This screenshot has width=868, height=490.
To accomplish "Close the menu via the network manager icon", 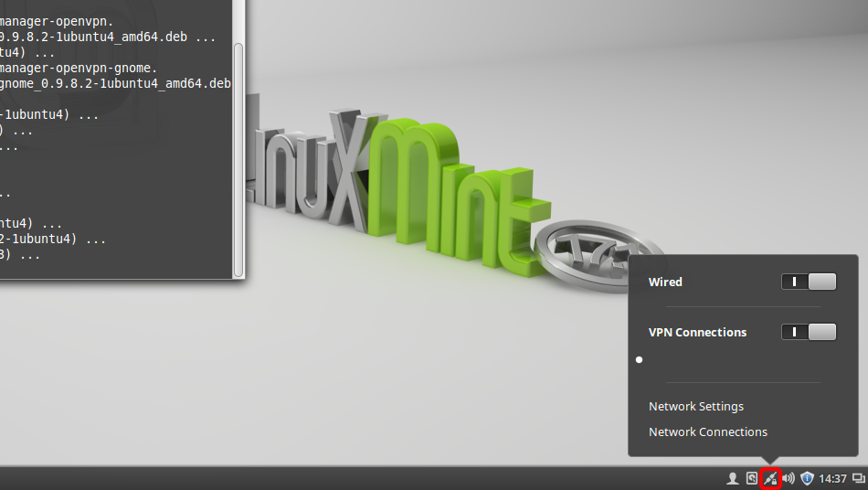I will [770, 478].
